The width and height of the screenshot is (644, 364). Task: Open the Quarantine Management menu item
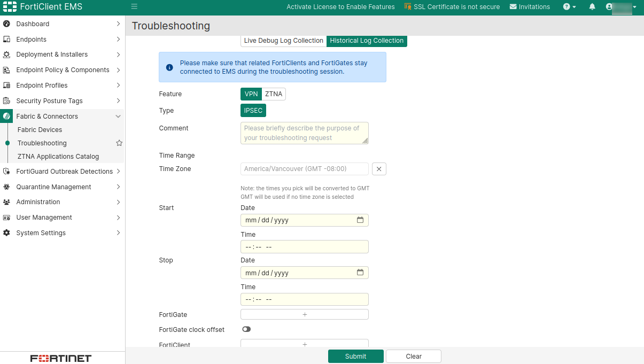pyautogui.click(x=63, y=187)
